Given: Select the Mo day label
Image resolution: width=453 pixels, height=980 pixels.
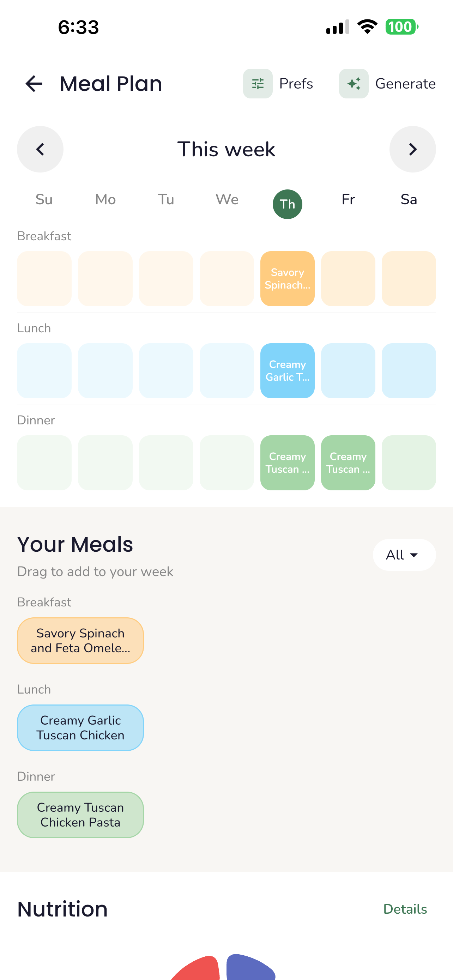Looking at the screenshot, I should point(105,199).
